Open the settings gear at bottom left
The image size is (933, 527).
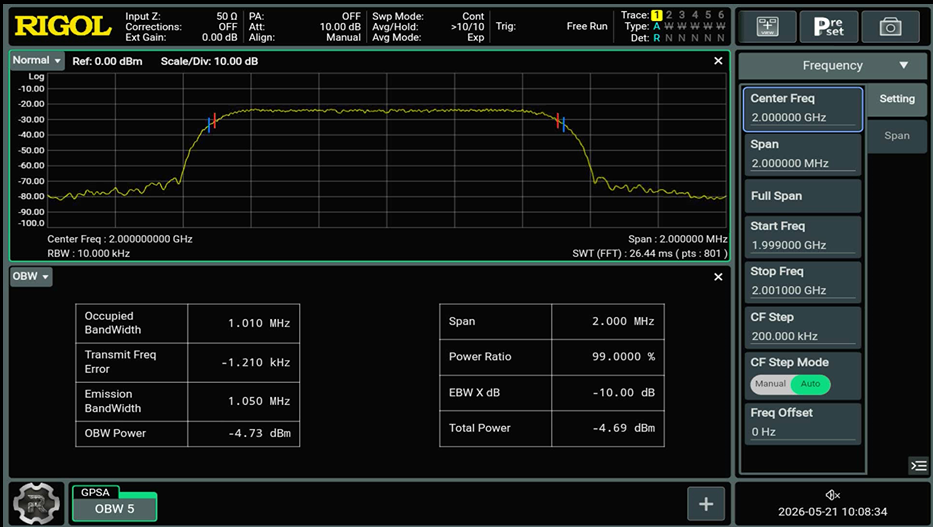click(36, 504)
